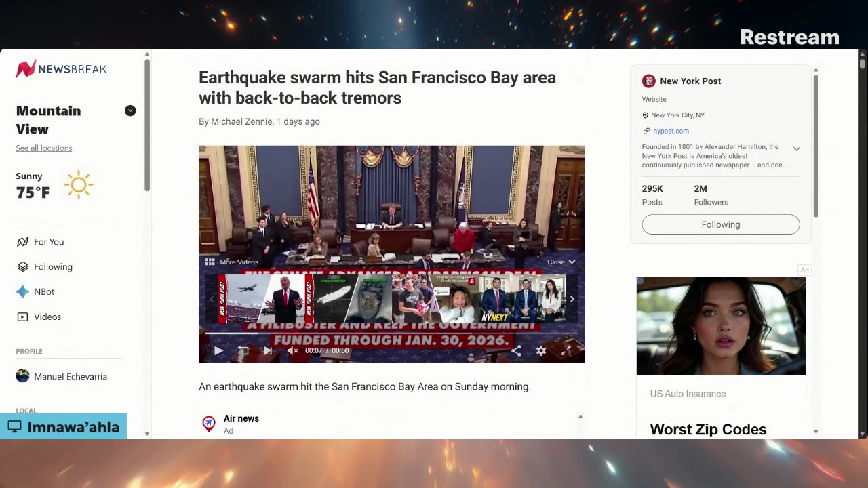Open the Worst Zip Codes ad headline

click(708, 429)
